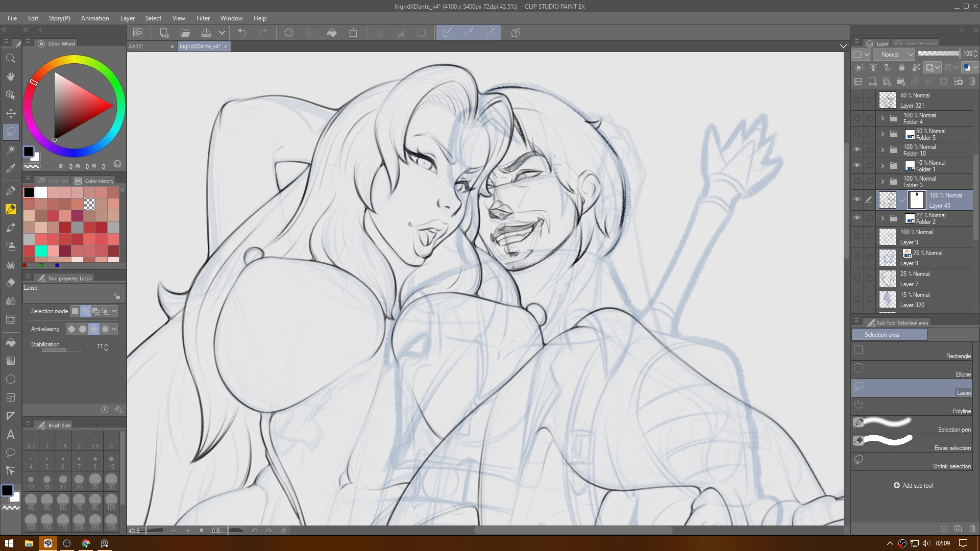The height and width of the screenshot is (551, 980).
Task: Expand Folder 10 in layer list
Action: point(883,150)
